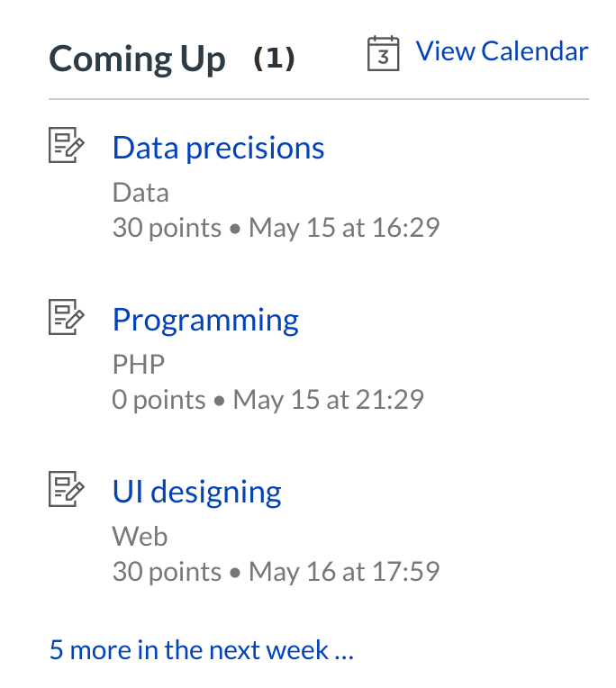Open the Data precisions assignment

click(218, 148)
